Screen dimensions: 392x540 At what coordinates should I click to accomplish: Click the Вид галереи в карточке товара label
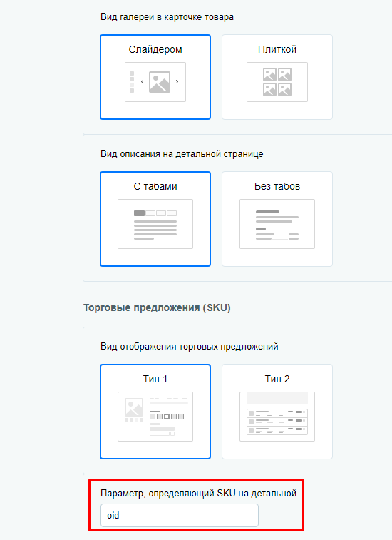click(x=167, y=17)
